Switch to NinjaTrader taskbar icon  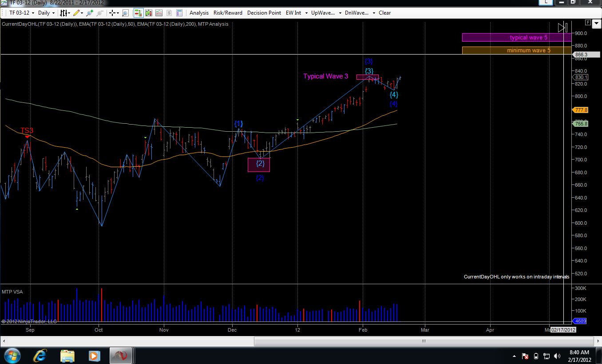[x=120, y=356]
